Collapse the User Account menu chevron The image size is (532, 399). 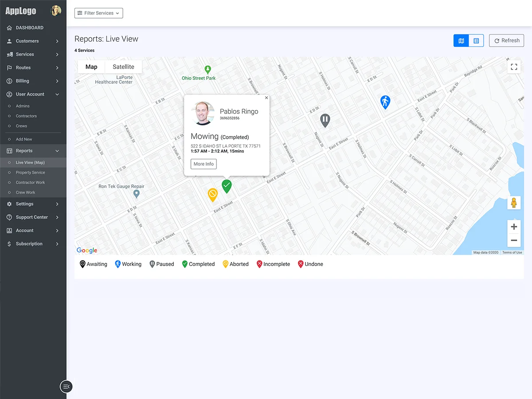[57, 94]
